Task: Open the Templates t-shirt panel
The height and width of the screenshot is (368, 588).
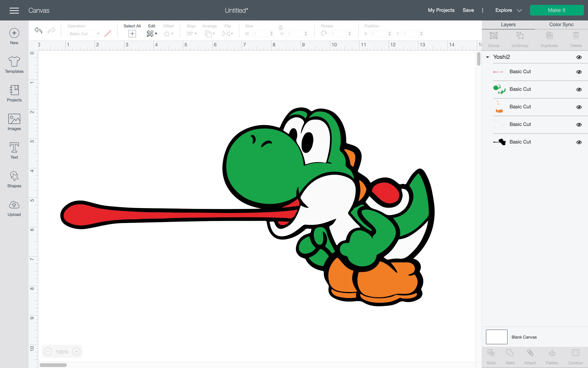Action: [14, 65]
